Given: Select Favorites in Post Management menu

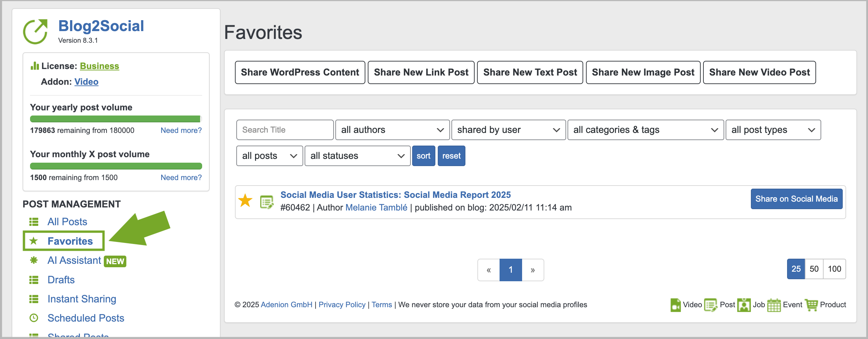Looking at the screenshot, I should pos(70,241).
